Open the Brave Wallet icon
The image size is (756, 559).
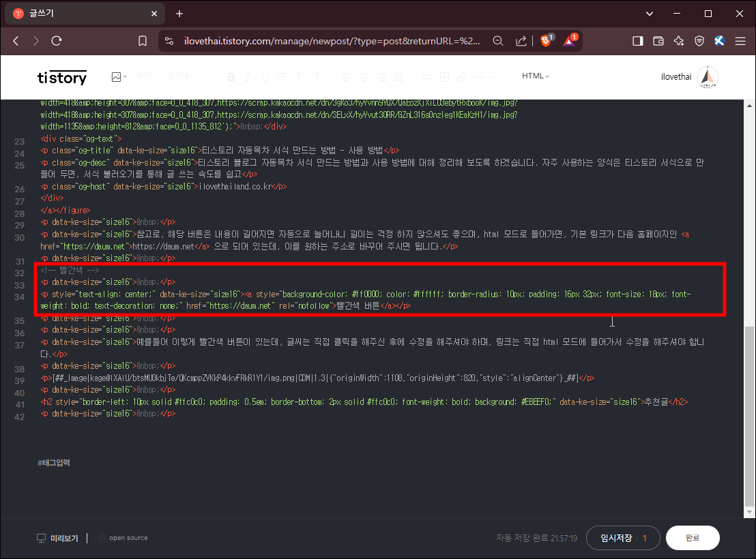click(x=658, y=41)
